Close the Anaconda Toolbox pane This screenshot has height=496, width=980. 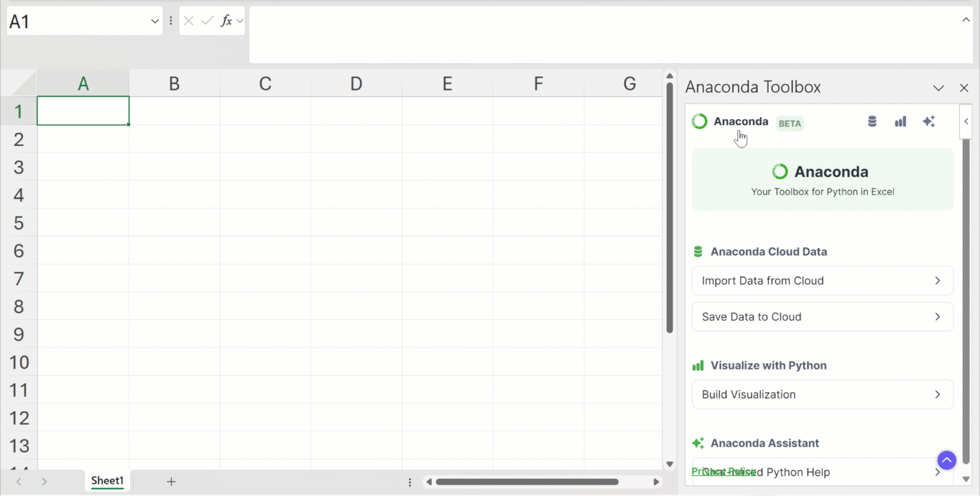[x=964, y=87]
